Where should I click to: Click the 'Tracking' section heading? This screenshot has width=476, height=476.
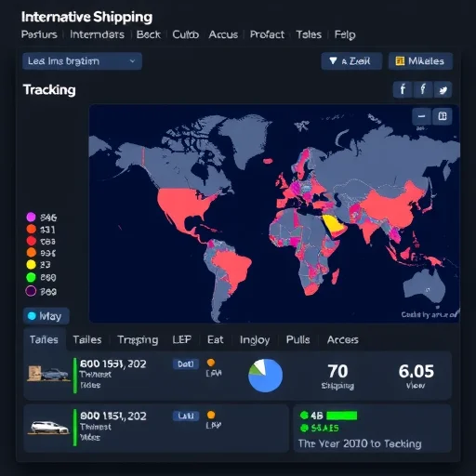click(x=49, y=90)
